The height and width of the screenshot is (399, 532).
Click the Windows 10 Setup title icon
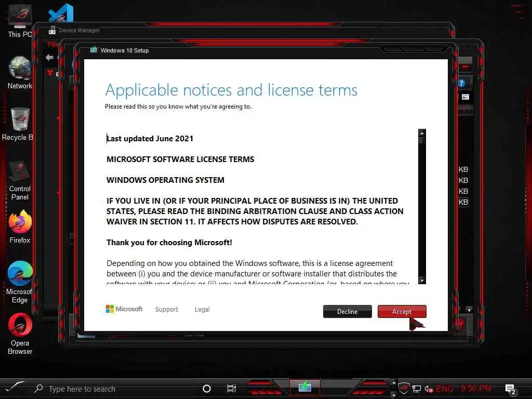tap(94, 50)
